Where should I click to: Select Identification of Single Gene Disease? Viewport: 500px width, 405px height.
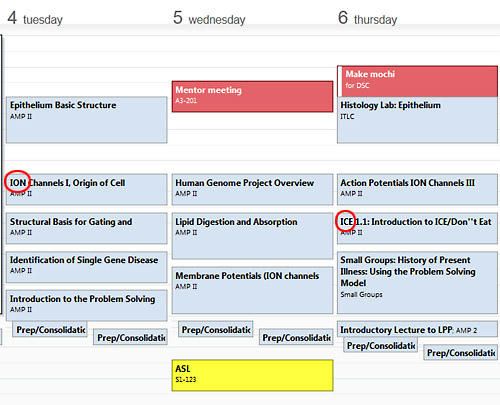(x=87, y=267)
